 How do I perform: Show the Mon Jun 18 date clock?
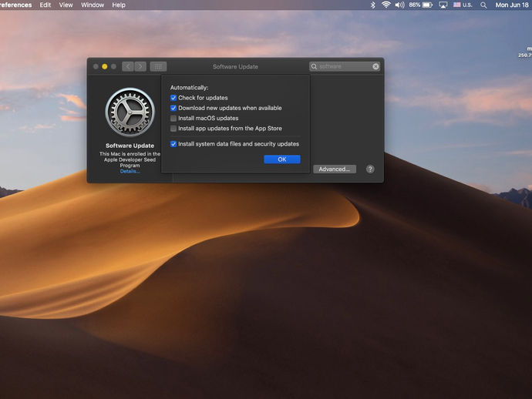tap(512, 5)
